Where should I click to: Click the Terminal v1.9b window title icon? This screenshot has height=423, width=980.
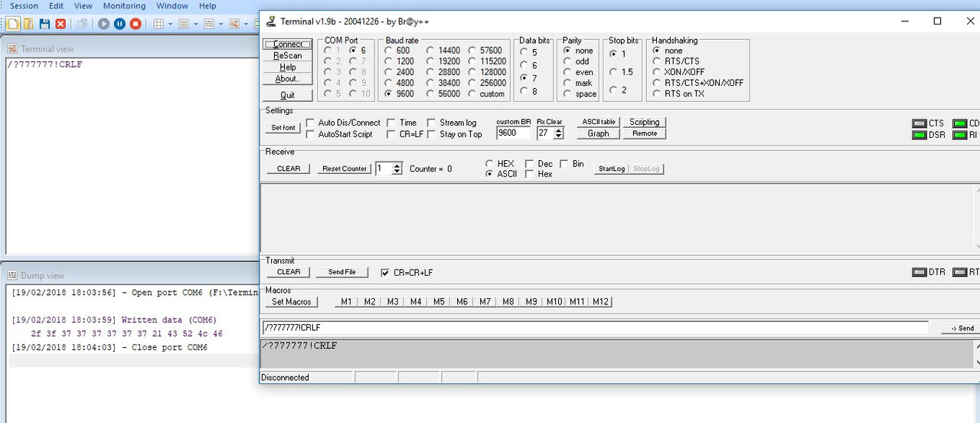[x=271, y=21]
